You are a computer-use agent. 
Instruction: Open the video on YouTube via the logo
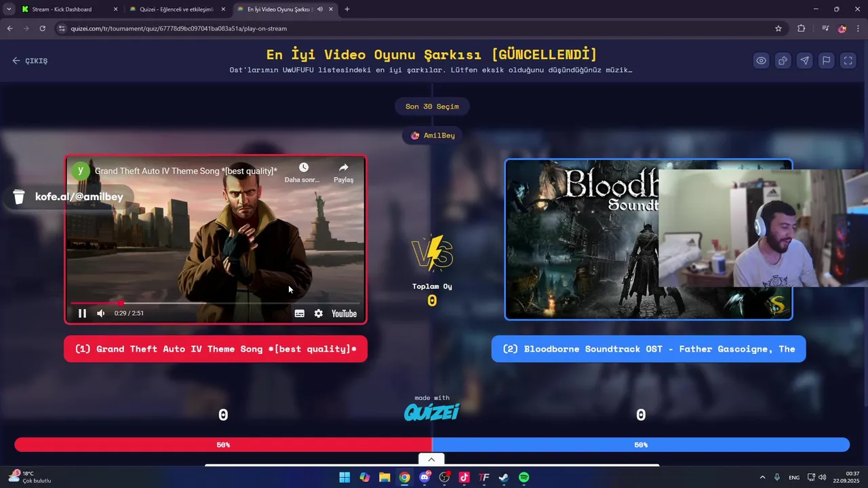pyautogui.click(x=344, y=313)
